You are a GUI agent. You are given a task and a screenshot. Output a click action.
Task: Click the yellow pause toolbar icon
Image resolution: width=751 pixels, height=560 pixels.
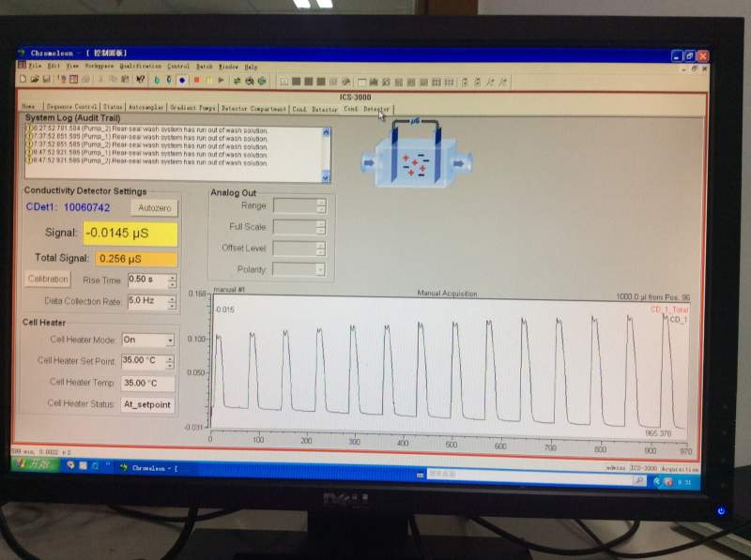coord(209,80)
